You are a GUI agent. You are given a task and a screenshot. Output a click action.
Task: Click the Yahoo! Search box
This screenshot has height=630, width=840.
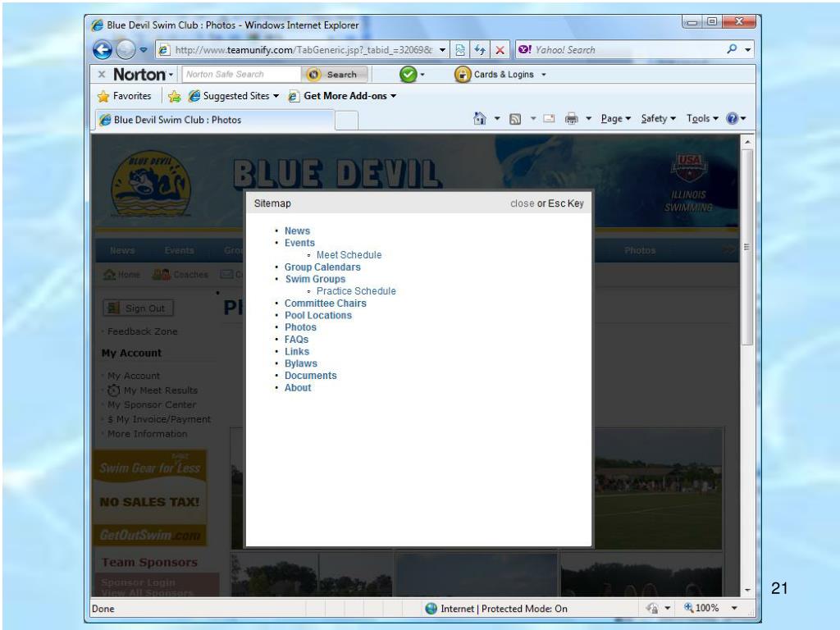click(x=619, y=50)
